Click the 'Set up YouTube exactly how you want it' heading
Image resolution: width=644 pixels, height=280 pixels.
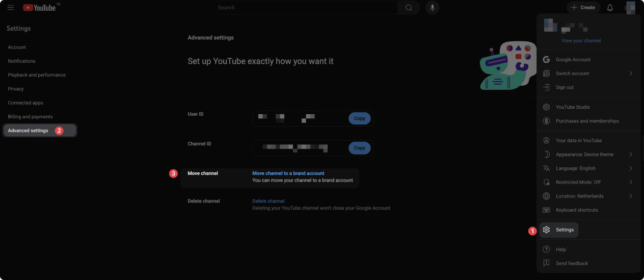coord(261,61)
